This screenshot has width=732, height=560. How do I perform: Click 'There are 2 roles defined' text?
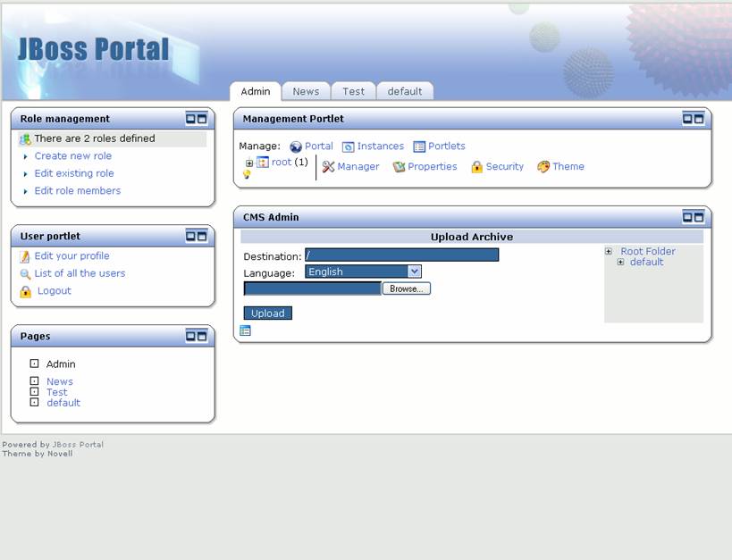click(x=95, y=138)
